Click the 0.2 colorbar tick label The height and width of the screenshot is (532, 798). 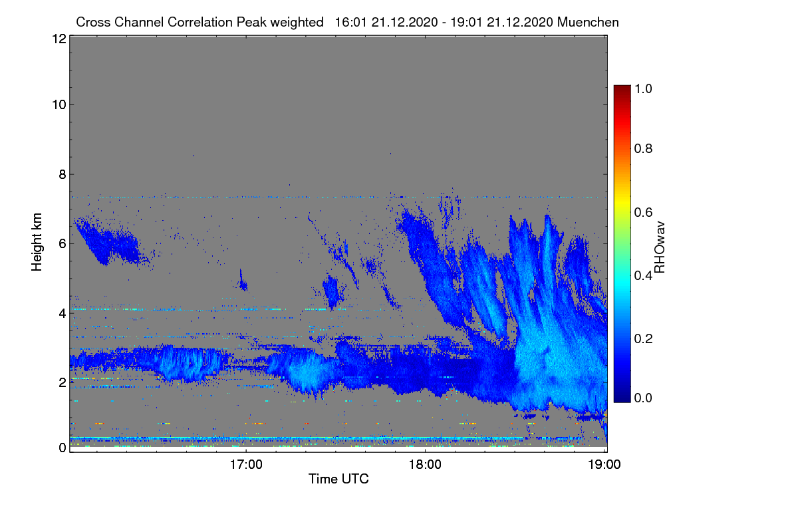[645, 338]
